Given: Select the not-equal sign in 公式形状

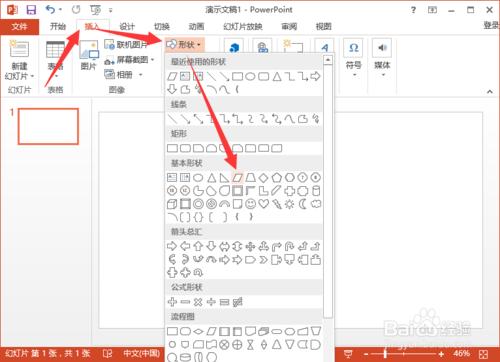Looking at the screenshot, I should pos(237,302).
